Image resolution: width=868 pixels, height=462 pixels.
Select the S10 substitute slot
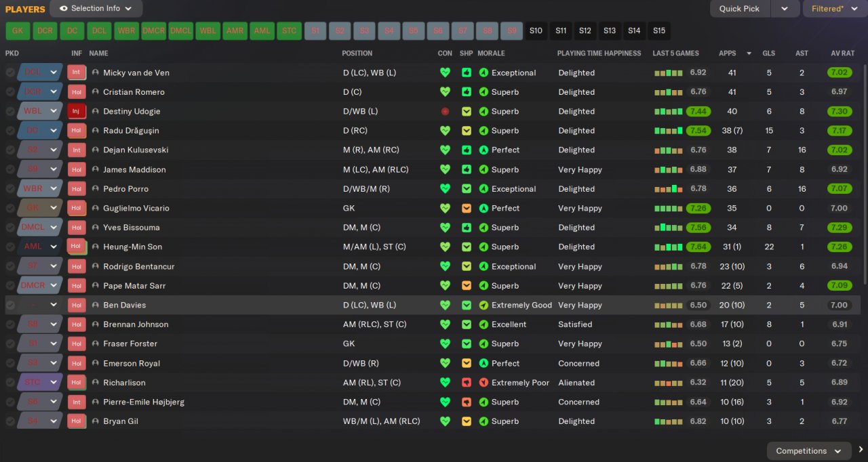coord(536,30)
